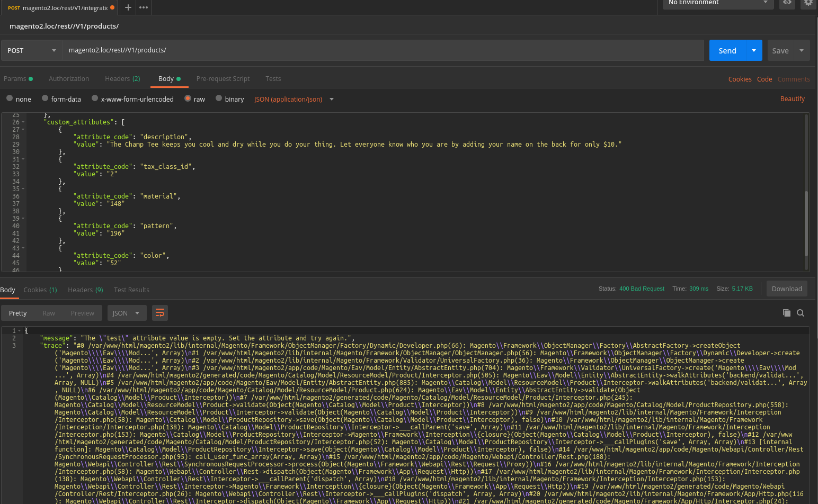
Task: Click the 400 Bad Request status
Action: click(x=642, y=289)
